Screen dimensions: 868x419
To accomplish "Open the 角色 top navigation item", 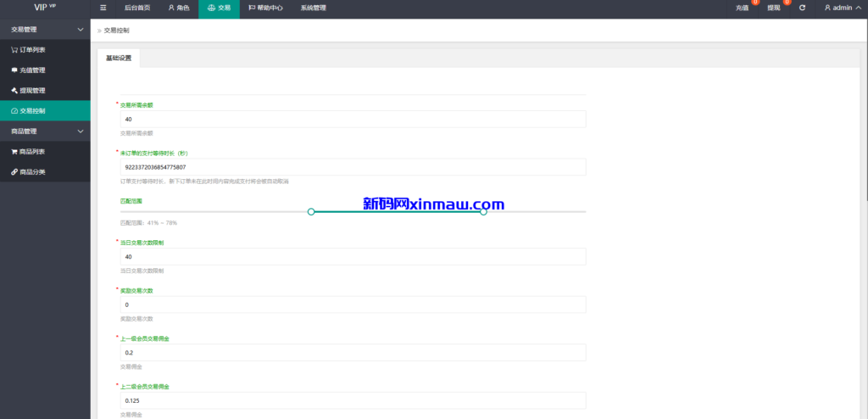I will point(179,8).
